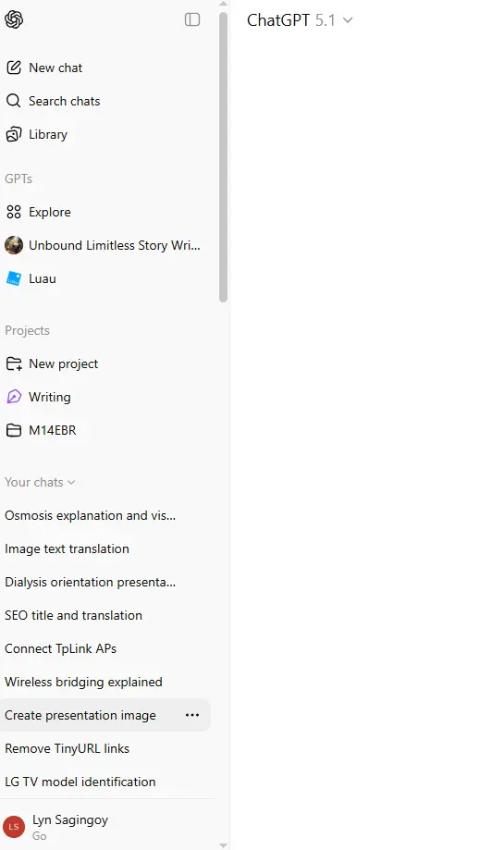Image resolution: width=504 pixels, height=850 pixels.
Task: Select Create presentation image chat
Action: 105,715
